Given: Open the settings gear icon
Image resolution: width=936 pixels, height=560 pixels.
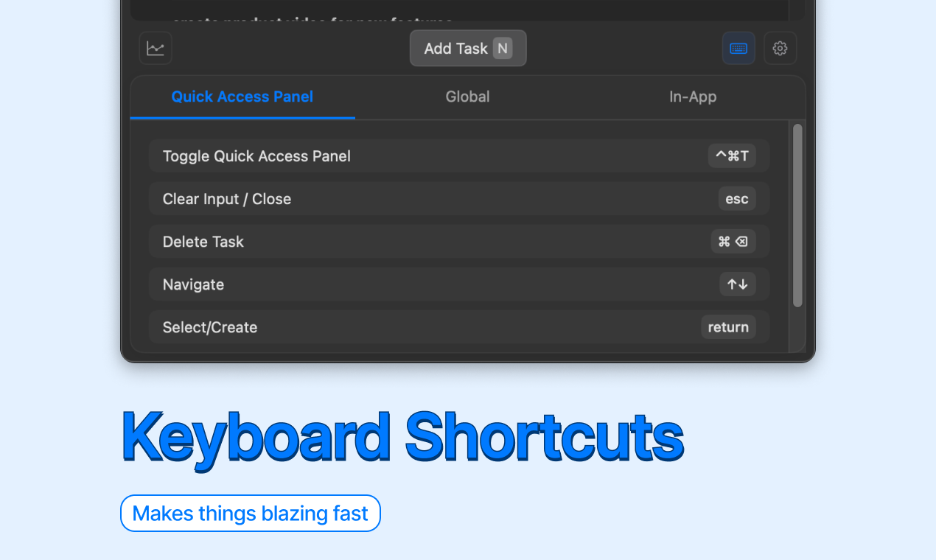Looking at the screenshot, I should 780,49.
